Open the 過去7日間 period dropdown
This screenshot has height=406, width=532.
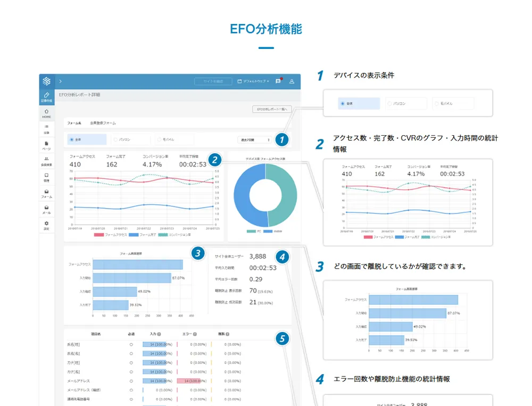pyautogui.click(x=255, y=139)
